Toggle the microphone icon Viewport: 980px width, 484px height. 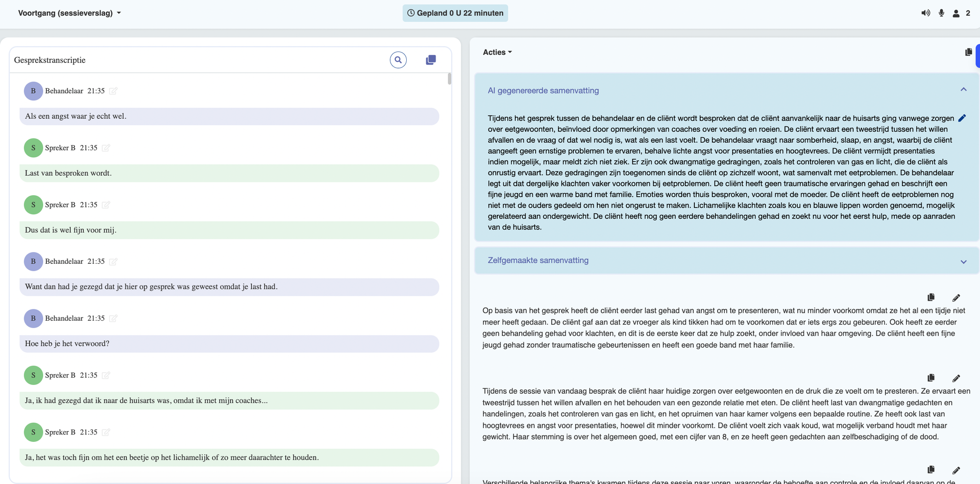point(941,13)
